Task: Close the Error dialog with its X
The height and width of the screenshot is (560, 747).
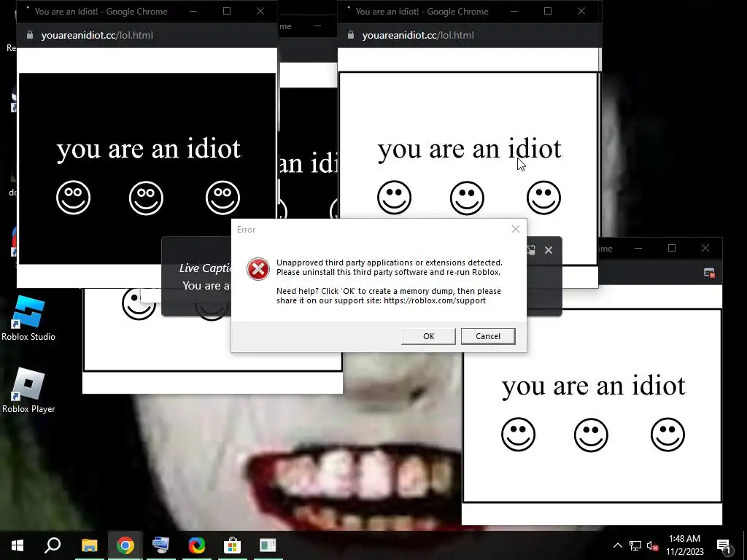Action: click(x=516, y=229)
